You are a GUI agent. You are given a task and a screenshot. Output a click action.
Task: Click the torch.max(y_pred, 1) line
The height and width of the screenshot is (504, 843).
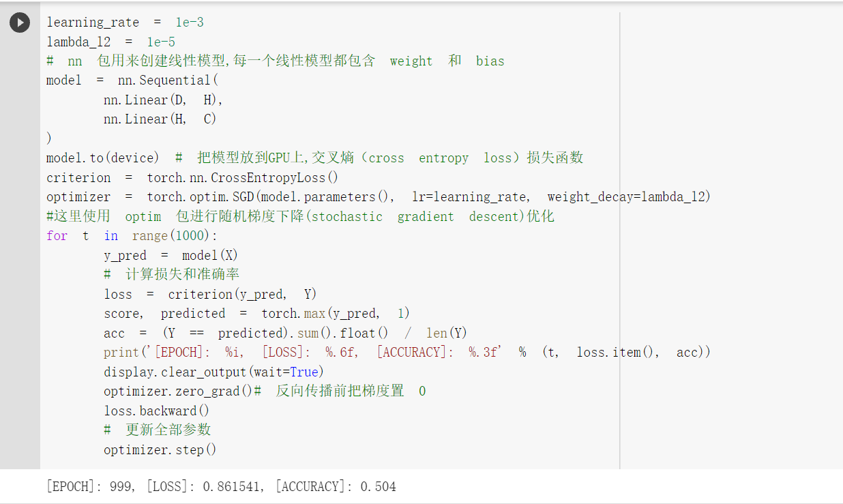[256, 314]
